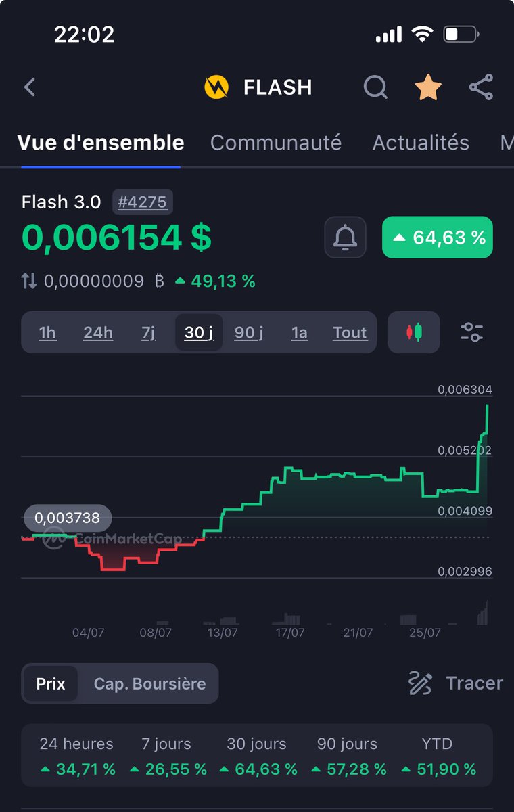Tap the Tracer button label
Image resolution: width=514 pixels, height=812 pixels.
coord(474,683)
